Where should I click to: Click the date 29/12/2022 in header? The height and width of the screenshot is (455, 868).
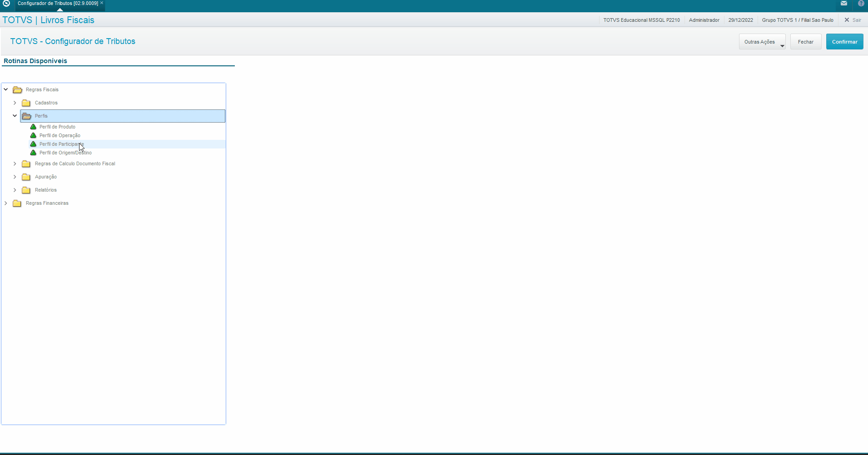[741, 20]
